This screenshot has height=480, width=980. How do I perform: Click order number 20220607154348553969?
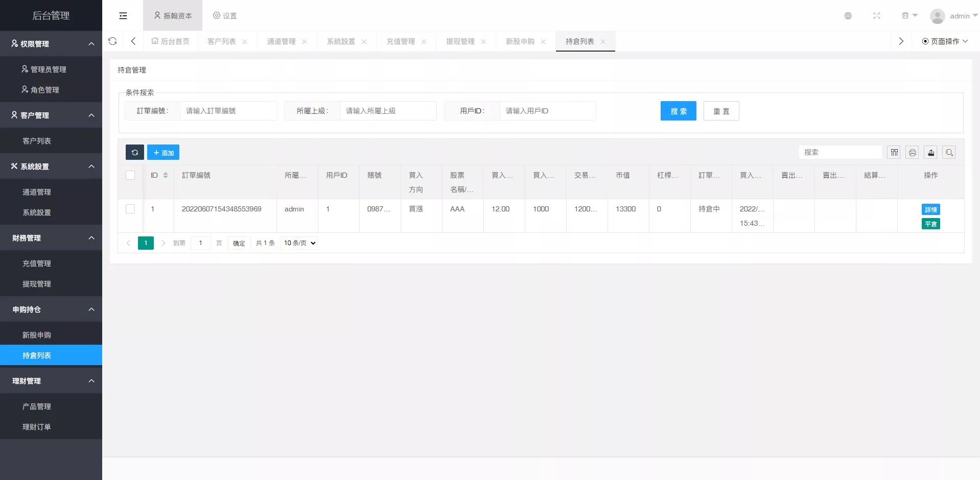(x=222, y=209)
